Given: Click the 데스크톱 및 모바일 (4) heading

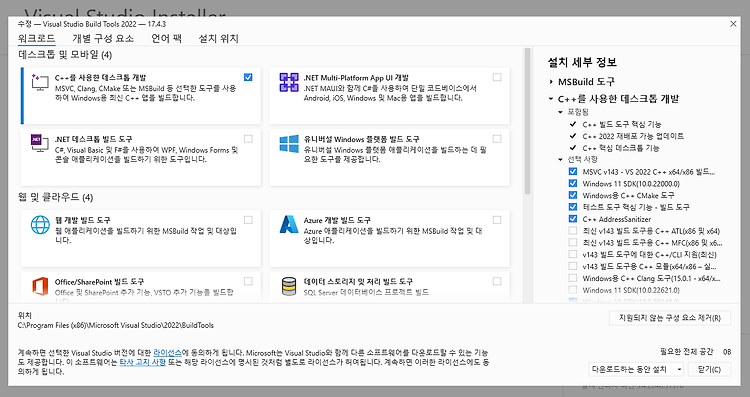Looking at the screenshot, I should [x=65, y=55].
